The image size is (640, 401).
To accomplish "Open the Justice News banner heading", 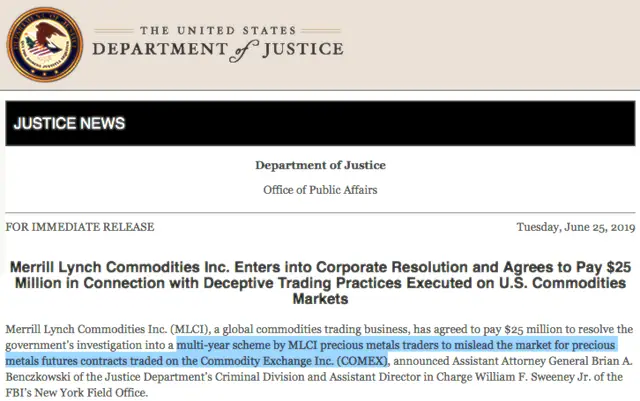I will 69,123.
